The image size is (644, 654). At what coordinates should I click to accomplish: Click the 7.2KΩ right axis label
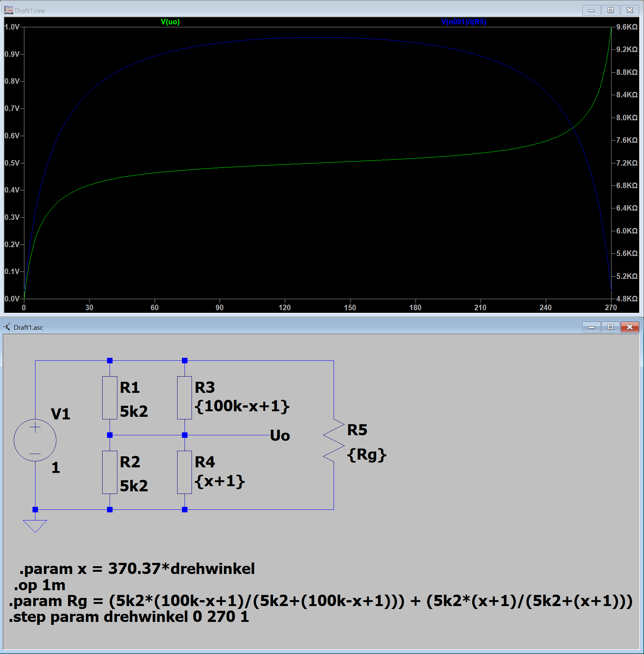coord(627,163)
